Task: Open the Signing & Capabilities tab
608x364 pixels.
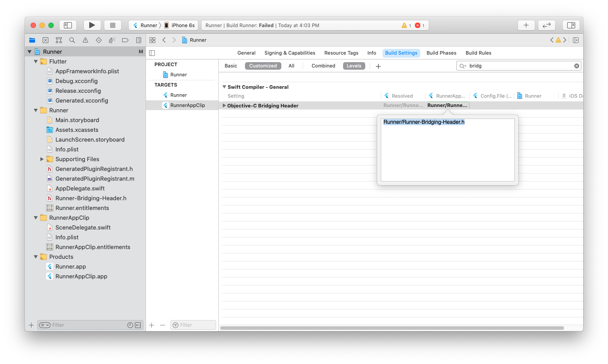Action: 289,53
